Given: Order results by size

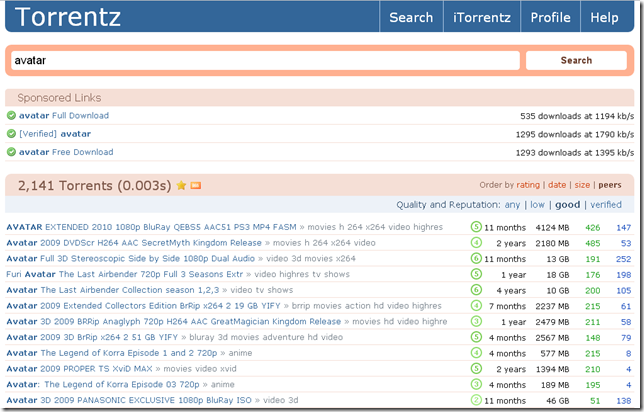Looking at the screenshot, I should click(x=582, y=185).
